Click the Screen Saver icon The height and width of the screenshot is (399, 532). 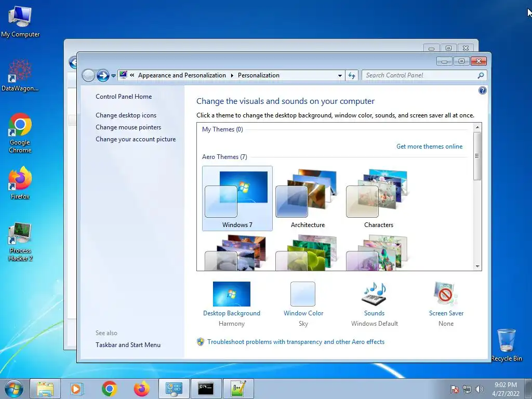(445, 294)
